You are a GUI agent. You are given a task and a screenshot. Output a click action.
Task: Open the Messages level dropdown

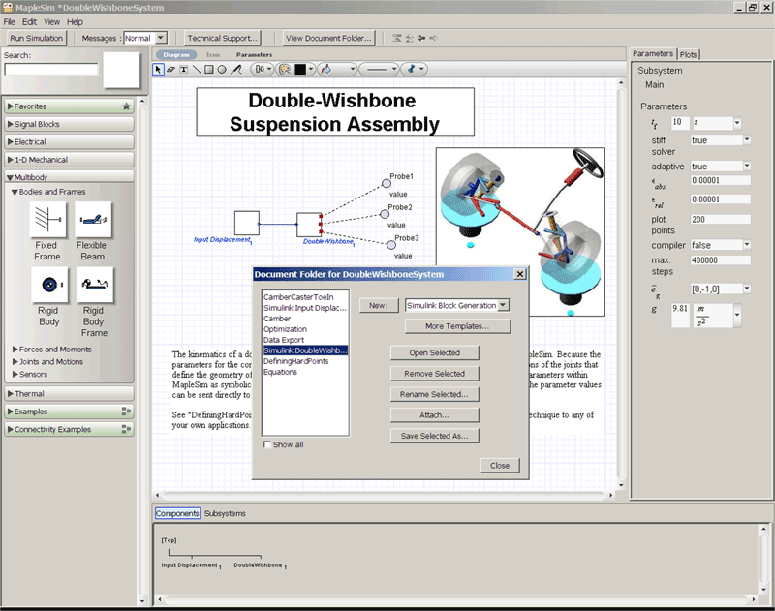click(x=161, y=38)
